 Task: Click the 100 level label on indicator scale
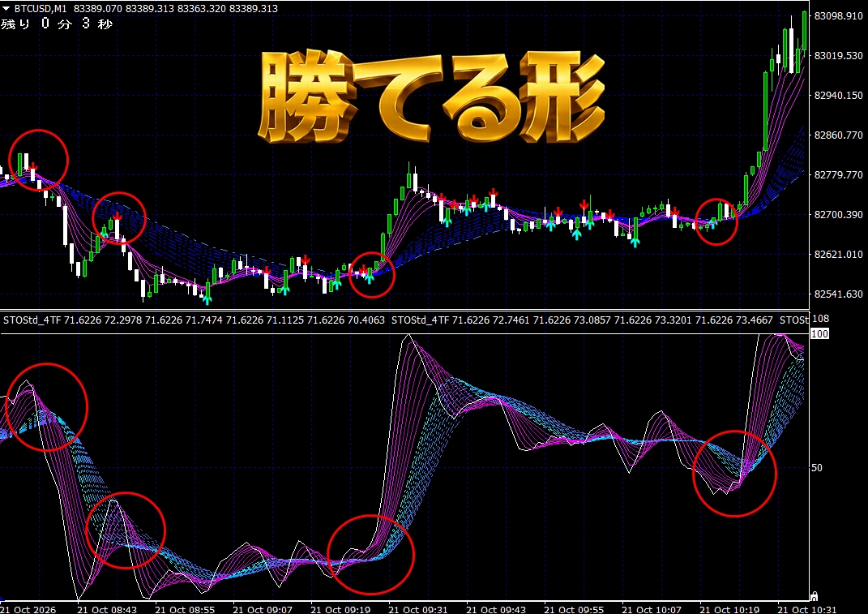click(x=819, y=333)
